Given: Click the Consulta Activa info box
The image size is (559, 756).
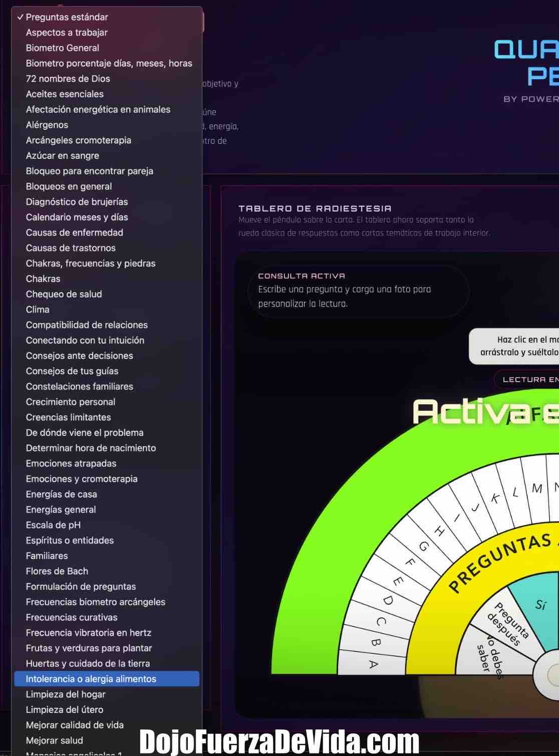Looking at the screenshot, I should click(359, 291).
